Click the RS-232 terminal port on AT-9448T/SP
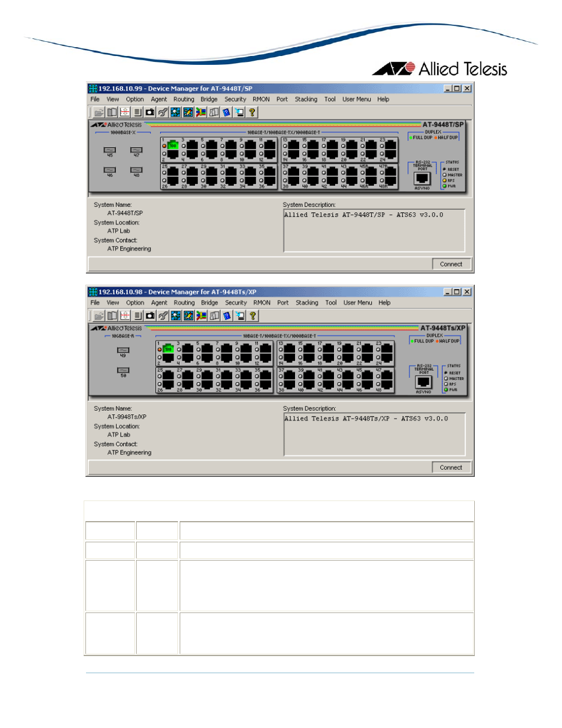Screen dimensions: 562x728 click(422, 179)
